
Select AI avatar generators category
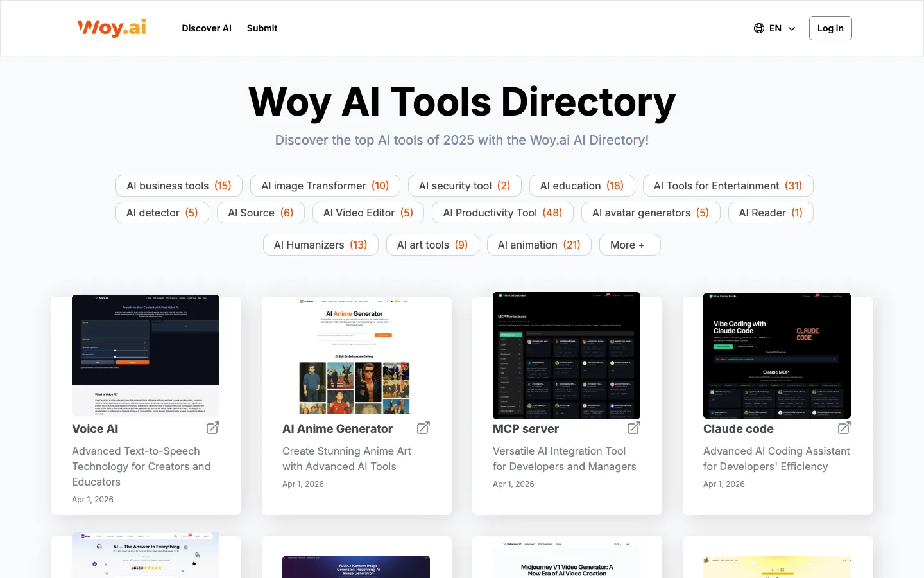[x=651, y=213]
